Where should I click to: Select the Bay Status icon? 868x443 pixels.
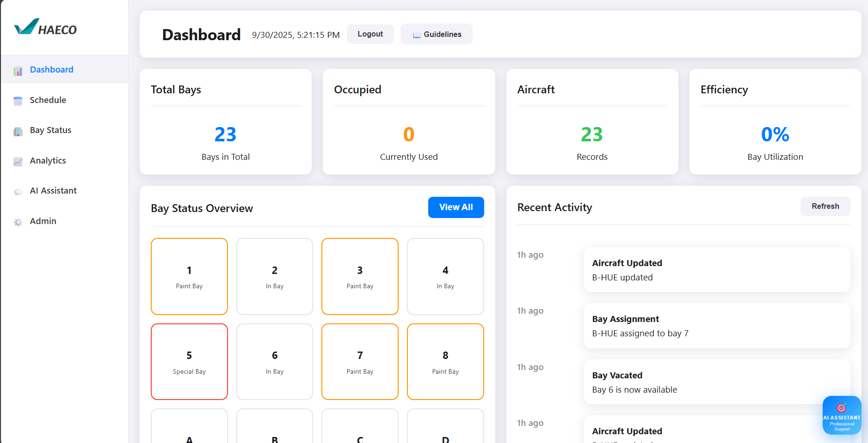pos(18,131)
